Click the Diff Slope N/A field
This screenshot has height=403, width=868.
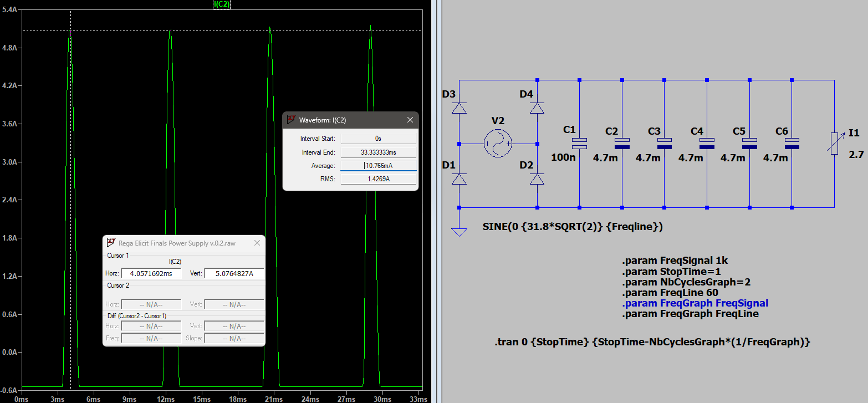point(234,338)
